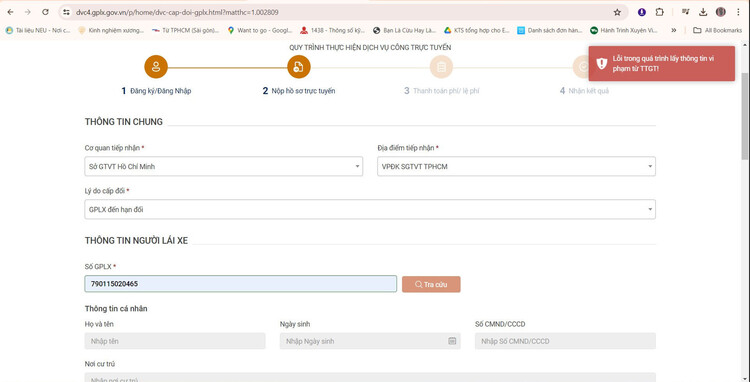Click the calendar icon in Ngày sinh field
This screenshot has width=750, height=382.
point(452,341)
